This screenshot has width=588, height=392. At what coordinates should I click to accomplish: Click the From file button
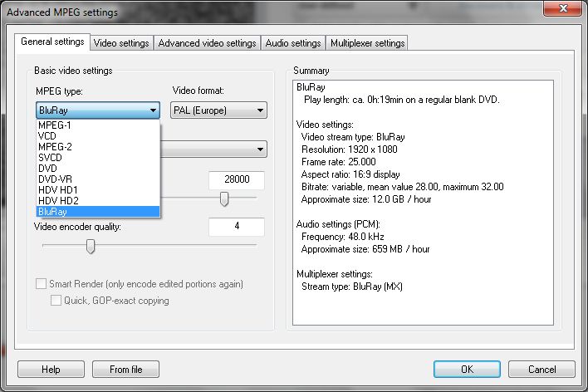point(126,370)
